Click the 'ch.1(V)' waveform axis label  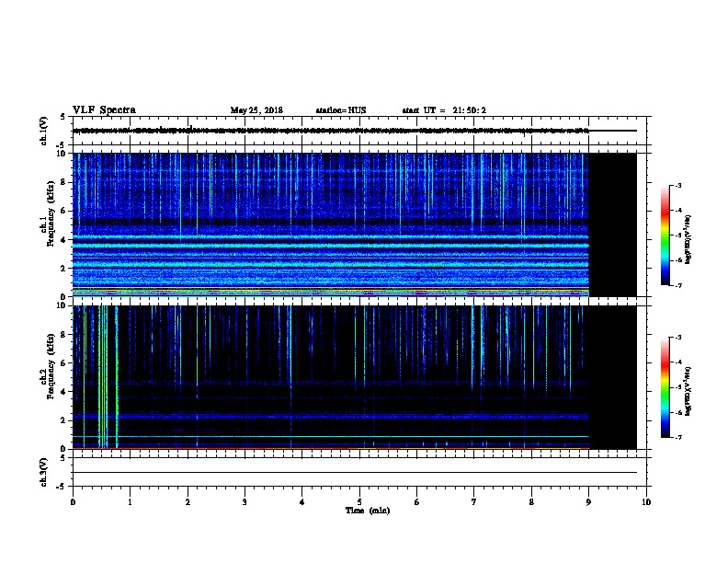[x=44, y=131]
